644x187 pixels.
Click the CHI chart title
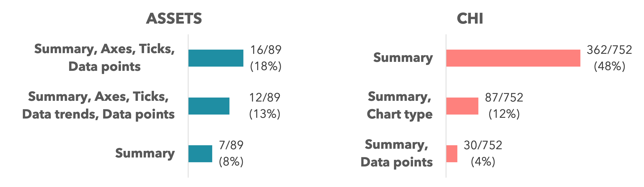point(470,19)
